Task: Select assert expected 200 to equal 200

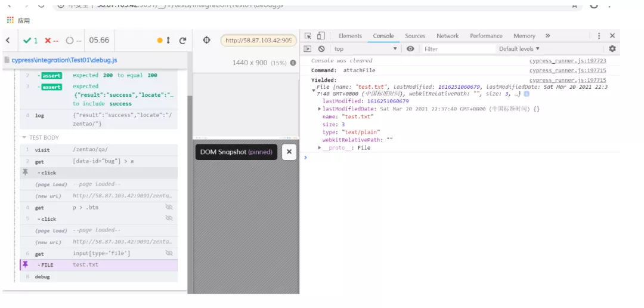Action: coord(98,75)
